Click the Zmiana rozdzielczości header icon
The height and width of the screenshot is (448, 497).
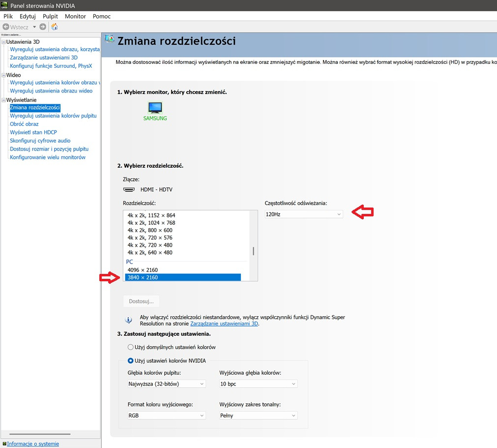pyautogui.click(x=109, y=39)
